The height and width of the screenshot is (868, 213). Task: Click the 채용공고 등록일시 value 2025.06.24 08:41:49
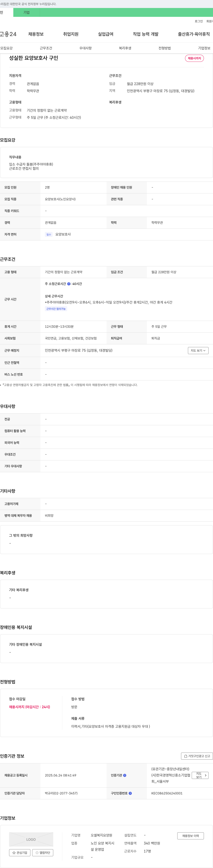tap(60, 775)
